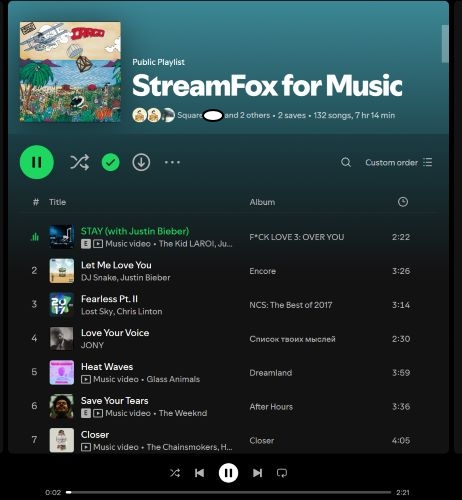Click the music video icon under Save Your Tears
Viewport: 462px width, 500px height.
[98, 413]
